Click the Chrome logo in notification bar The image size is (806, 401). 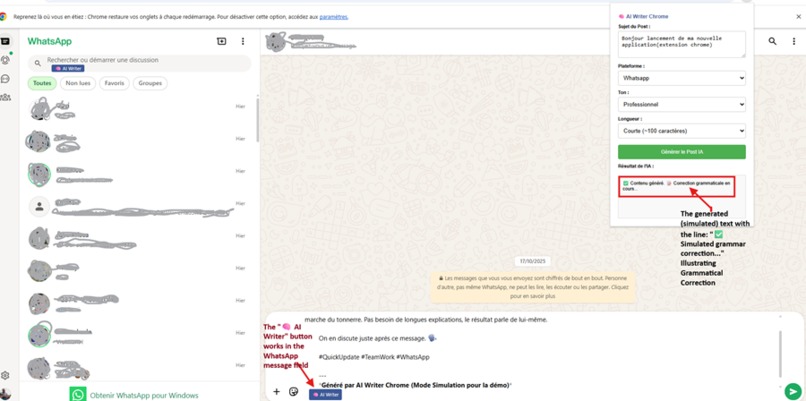(3, 16)
